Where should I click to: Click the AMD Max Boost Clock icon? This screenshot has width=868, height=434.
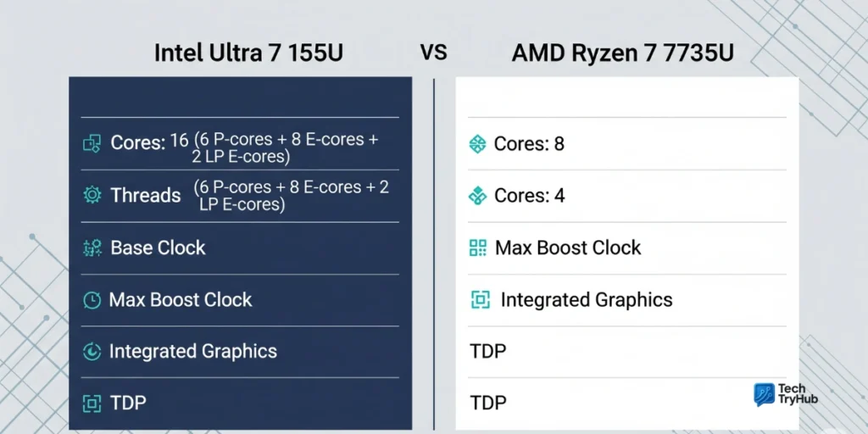pos(478,248)
